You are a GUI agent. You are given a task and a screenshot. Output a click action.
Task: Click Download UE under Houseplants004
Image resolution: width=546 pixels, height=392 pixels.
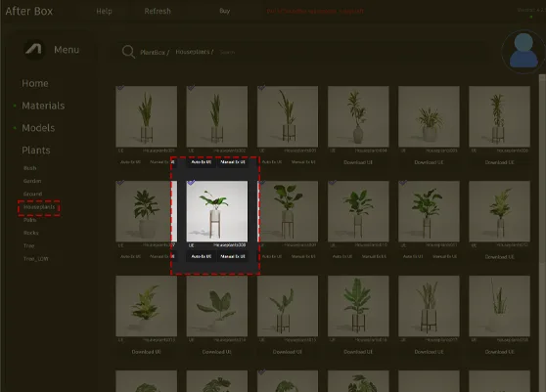(358, 162)
